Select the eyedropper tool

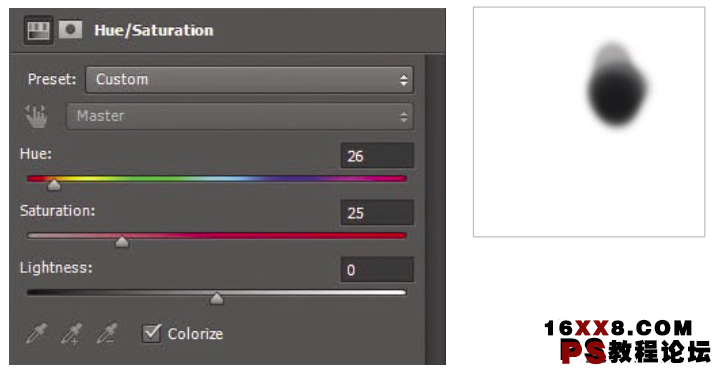37,333
